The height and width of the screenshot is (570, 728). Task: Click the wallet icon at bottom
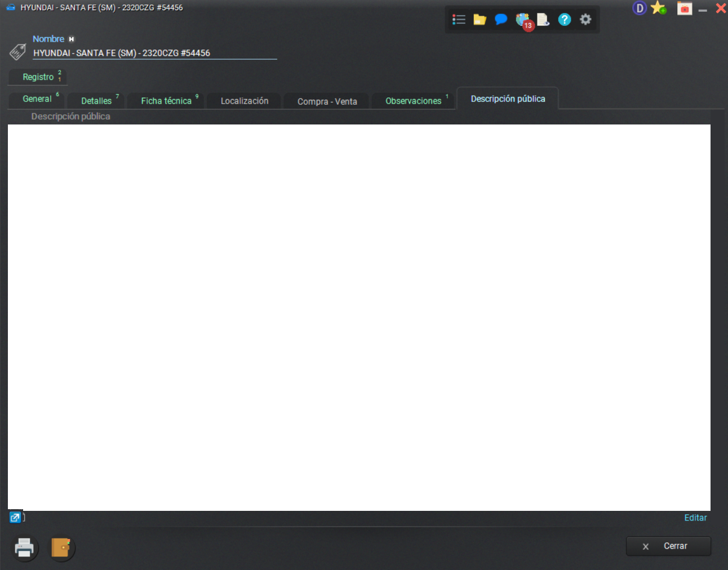point(61,547)
